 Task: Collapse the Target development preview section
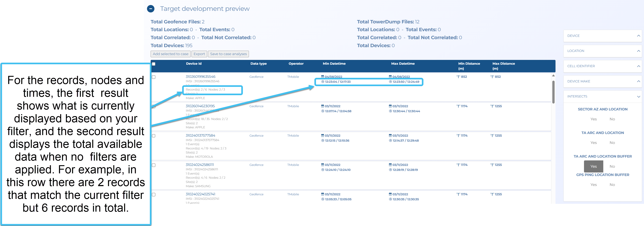click(150, 9)
